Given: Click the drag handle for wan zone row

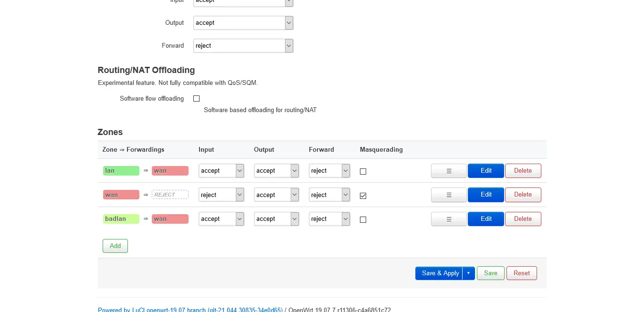Looking at the screenshot, I should (x=449, y=195).
